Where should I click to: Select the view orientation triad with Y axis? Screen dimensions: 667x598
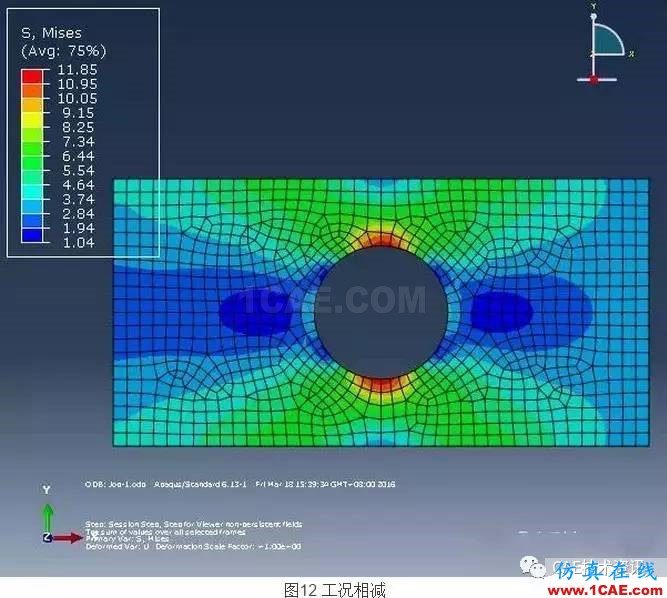pyautogui.click(x=62, y=515)
